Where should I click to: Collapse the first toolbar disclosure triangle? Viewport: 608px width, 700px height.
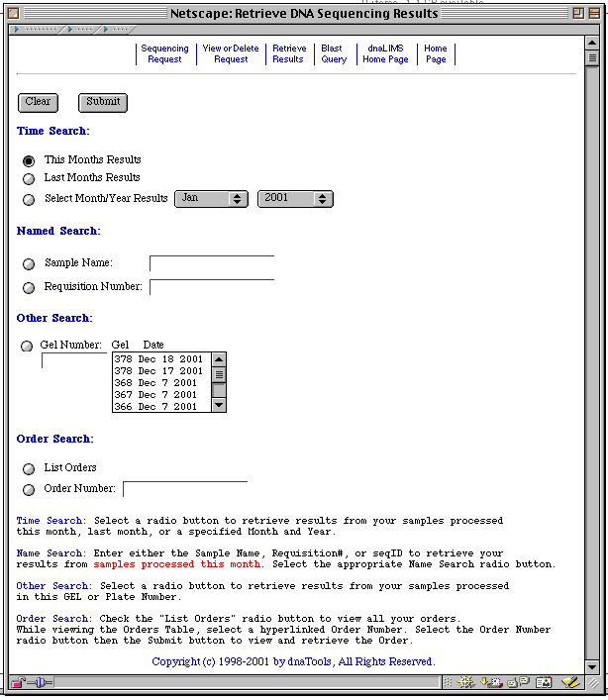pos(14,30)
